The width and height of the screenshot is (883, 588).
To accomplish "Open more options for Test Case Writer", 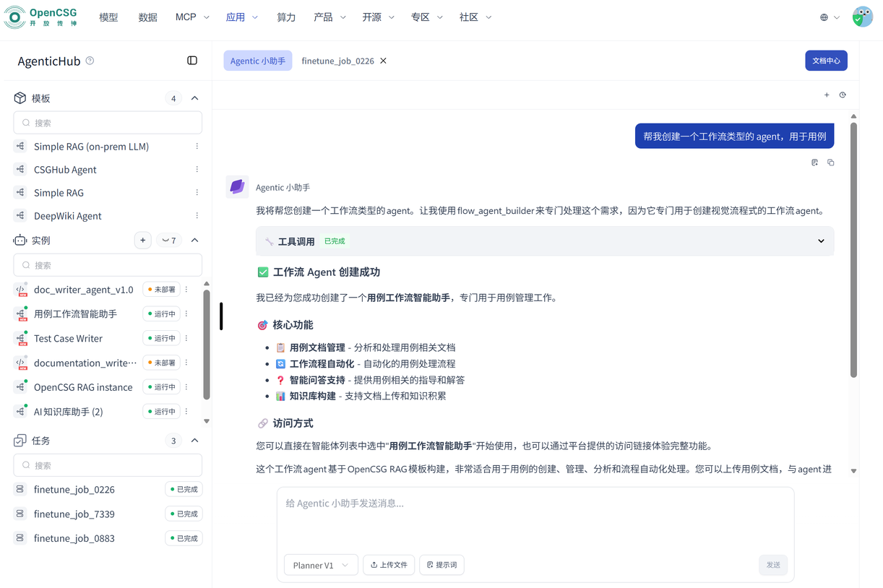I will point(186,338).
